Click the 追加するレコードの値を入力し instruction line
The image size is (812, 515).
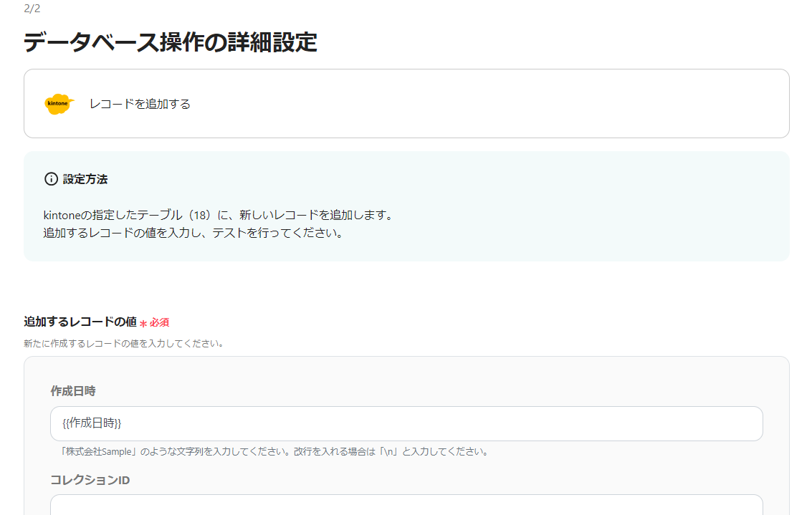point(194,233)
